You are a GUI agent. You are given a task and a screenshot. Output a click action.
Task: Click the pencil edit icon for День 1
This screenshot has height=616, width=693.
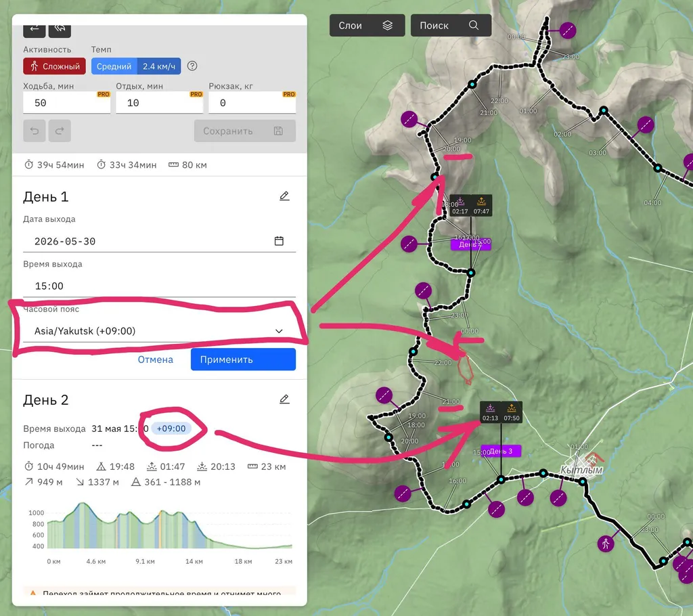click(284, 196)
